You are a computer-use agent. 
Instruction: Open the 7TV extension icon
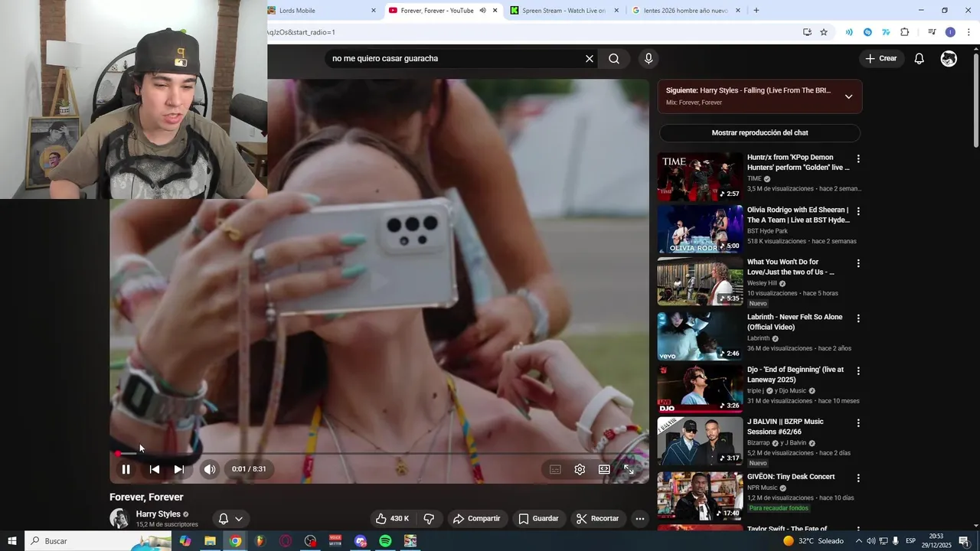pos(886,32)
